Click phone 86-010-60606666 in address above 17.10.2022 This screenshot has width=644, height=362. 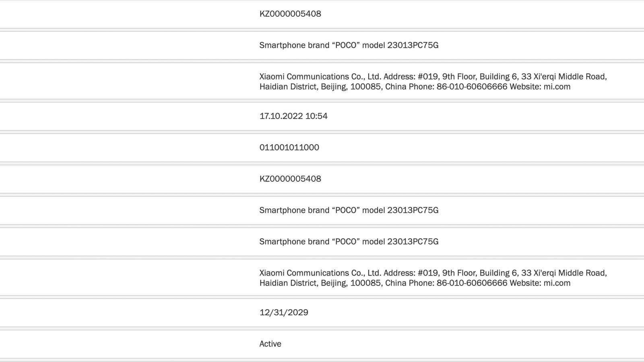472,87
